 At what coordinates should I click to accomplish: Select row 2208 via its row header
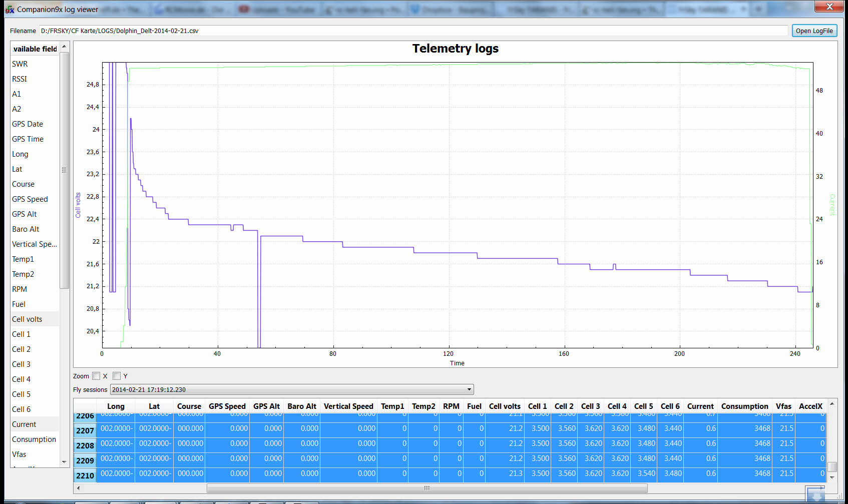click(85, 445)
